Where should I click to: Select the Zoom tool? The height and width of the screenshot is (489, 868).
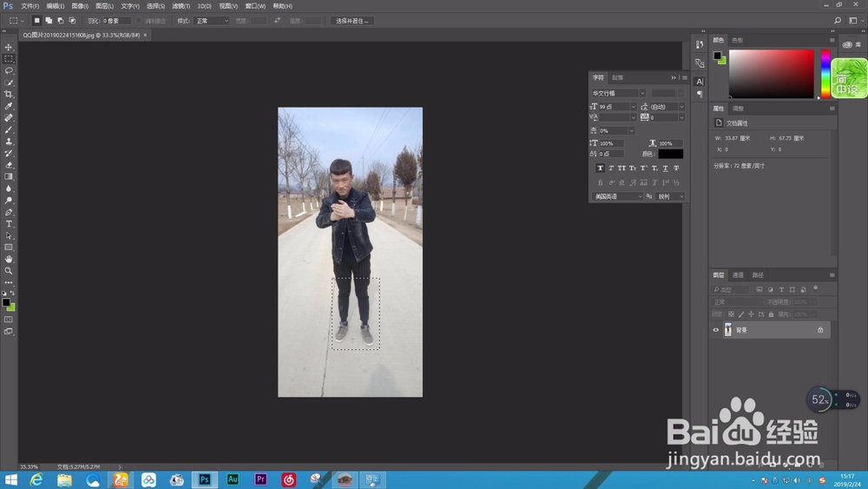(9, 271)
